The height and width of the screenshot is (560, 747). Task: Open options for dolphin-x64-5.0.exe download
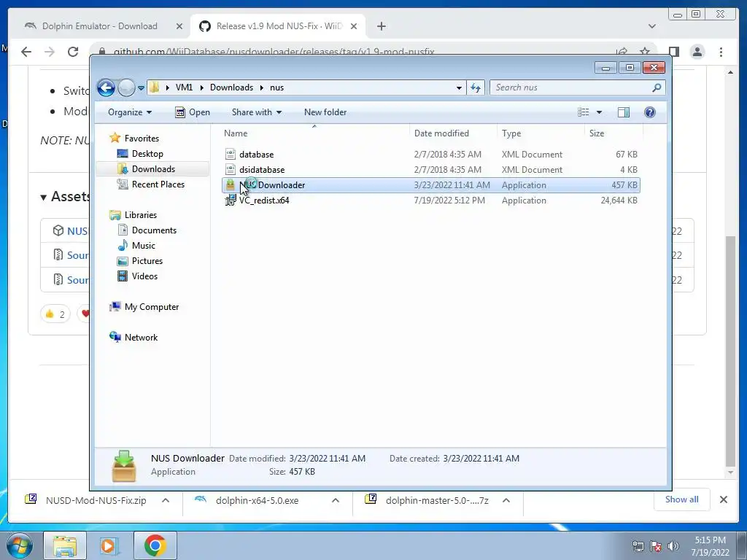click(336, 500)
